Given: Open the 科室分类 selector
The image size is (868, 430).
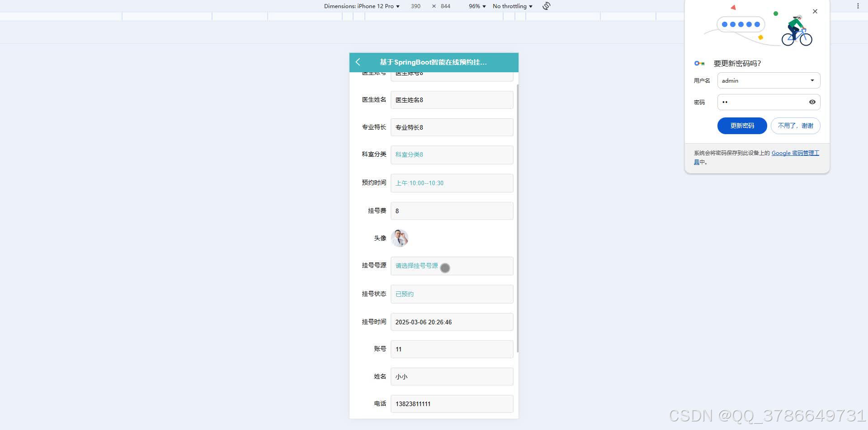Looking at the screenshot, I should (452, 154).
